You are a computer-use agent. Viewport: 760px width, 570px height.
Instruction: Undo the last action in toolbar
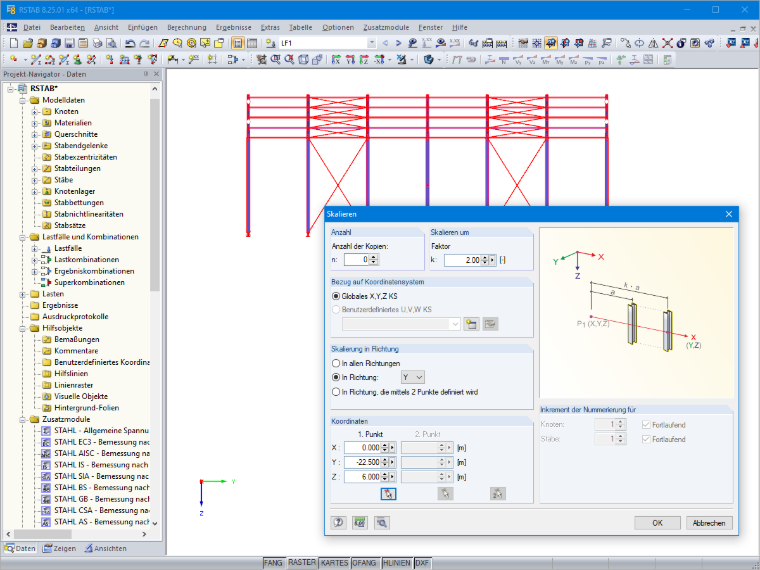point(129,43)
